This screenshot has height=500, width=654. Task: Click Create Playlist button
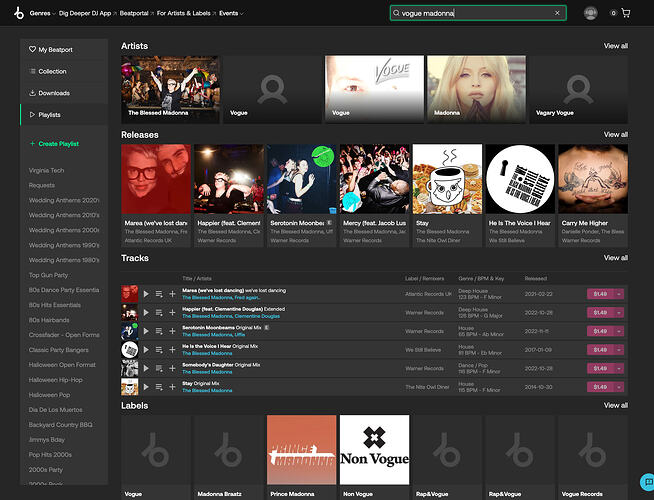pyautogui.click(x=54, y=144)
